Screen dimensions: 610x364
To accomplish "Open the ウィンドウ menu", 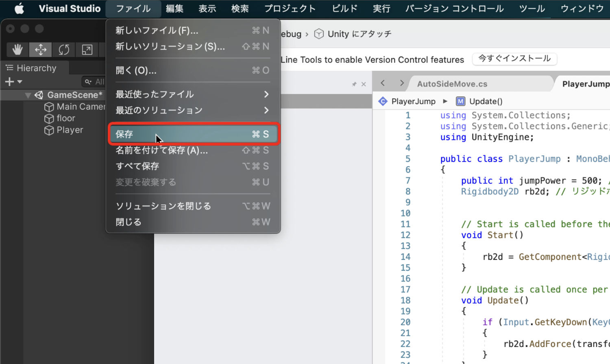I will [582, 9].
